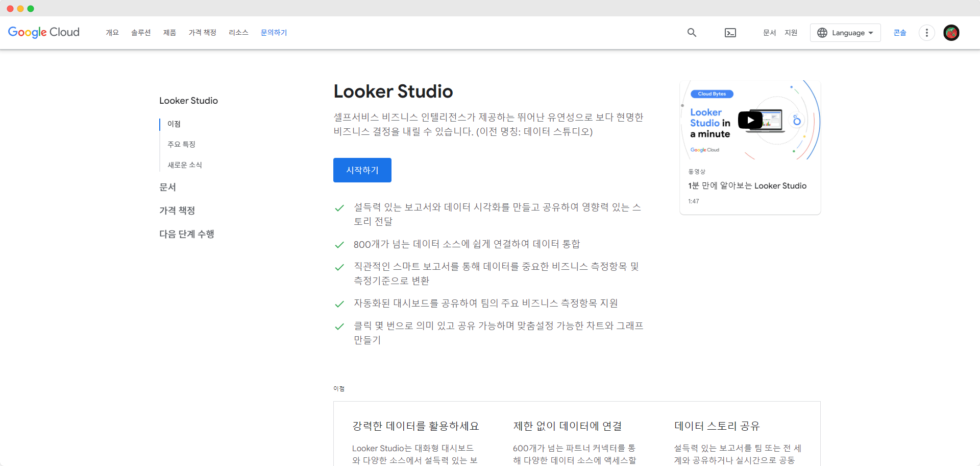Image resolution: width=980 pixels, height=466 pixels.
Task: Expand the Language dropdown
Action: click(845, 33)
